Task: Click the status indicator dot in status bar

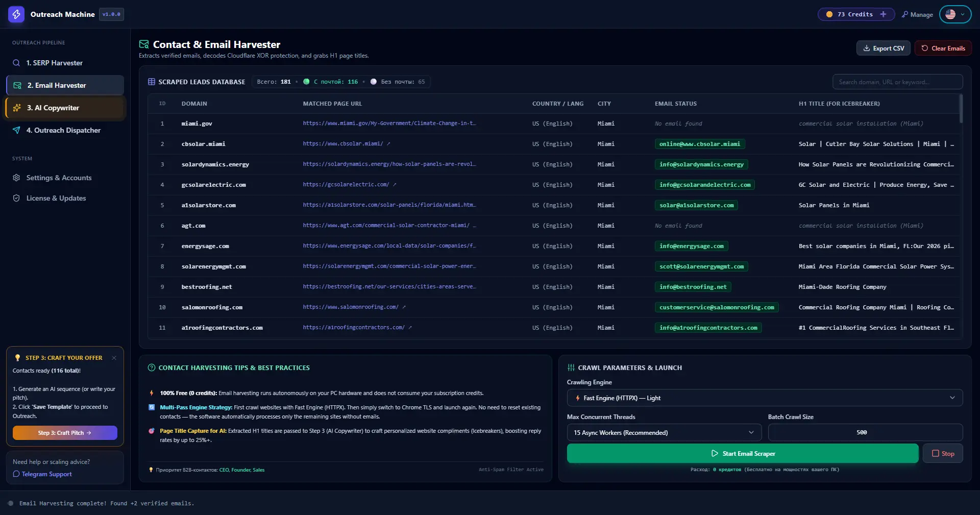Action: click(x=11, y=503)
